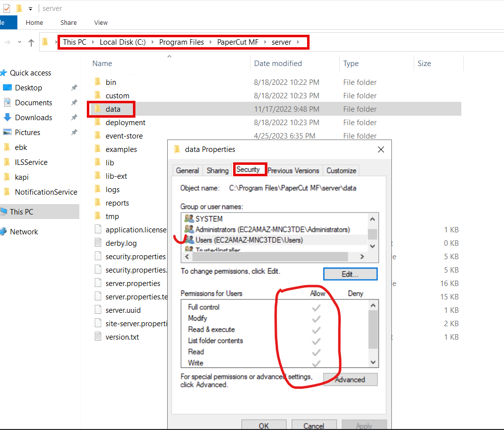
Task: Click the Modify Allow checkmark
Action: [316, 318]
